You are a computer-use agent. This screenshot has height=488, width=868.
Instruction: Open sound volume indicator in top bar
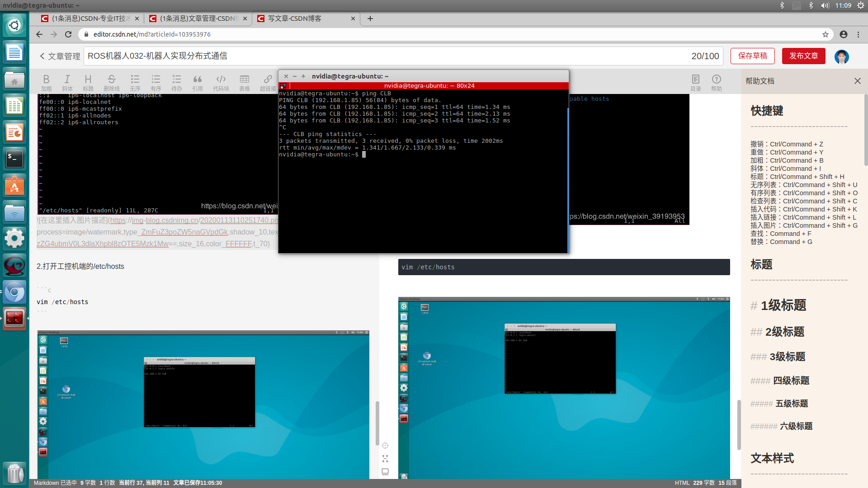pyautogui.click(x=825, y=5)
